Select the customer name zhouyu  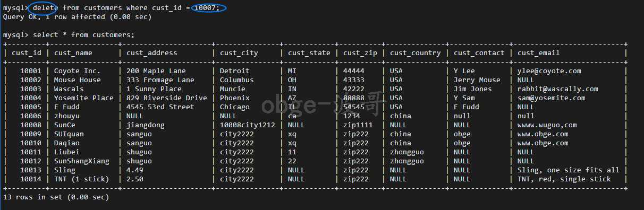coord(67,116)
